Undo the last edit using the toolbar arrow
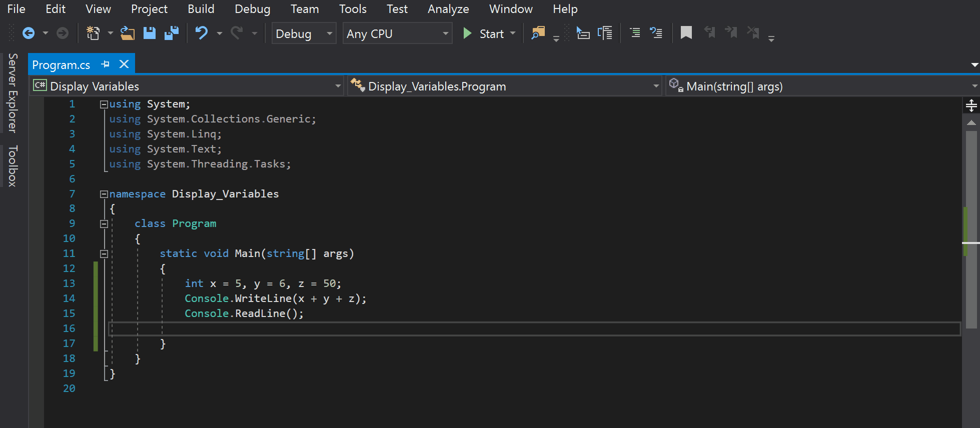980x428 pixels. tap(202, 33)
